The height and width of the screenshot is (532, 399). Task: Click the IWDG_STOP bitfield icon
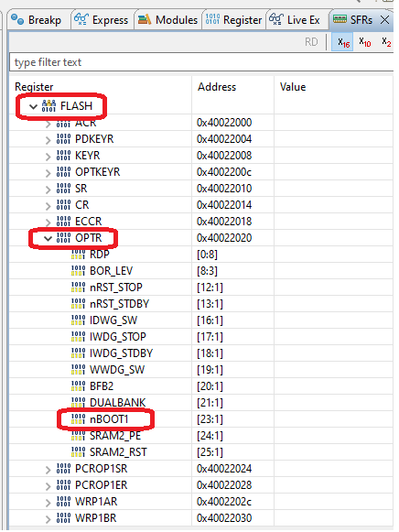[x=78, y=337]
